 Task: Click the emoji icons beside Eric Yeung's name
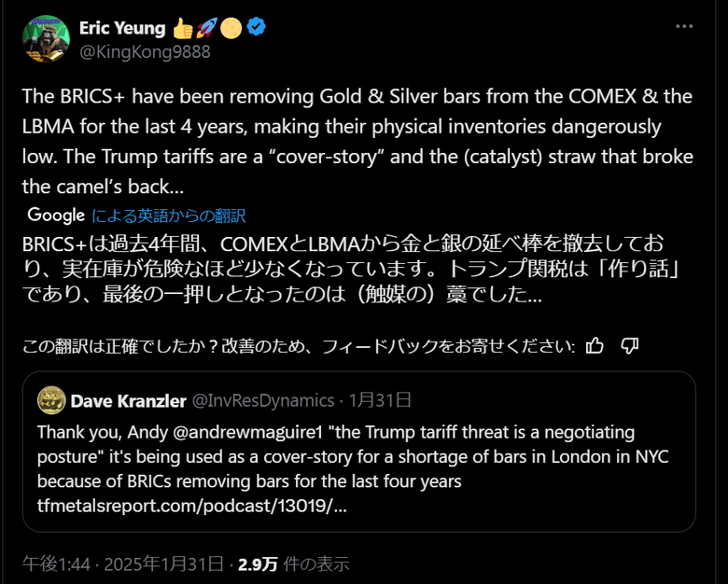[218, 27]
